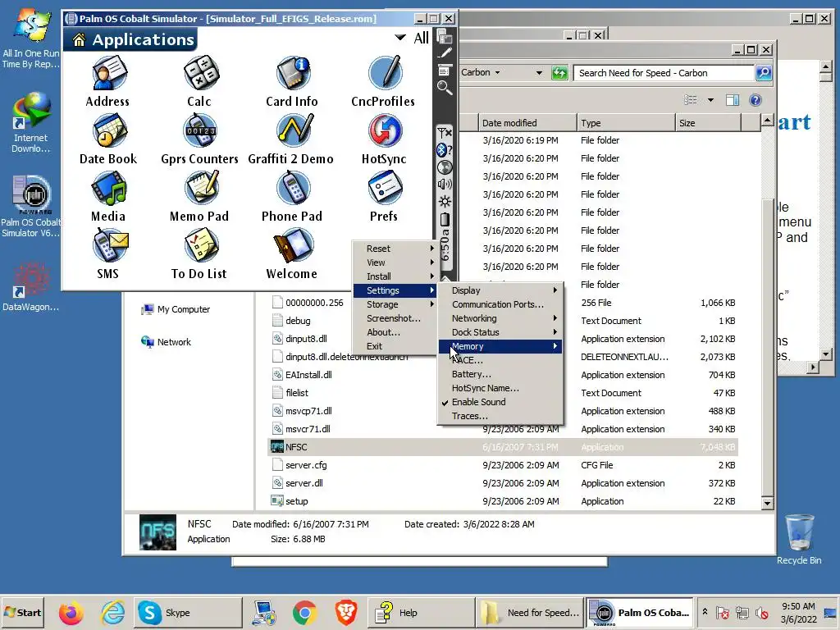840x630 pixels.
Task: Click the Bluetooth status icon
Action: [443, 150]
